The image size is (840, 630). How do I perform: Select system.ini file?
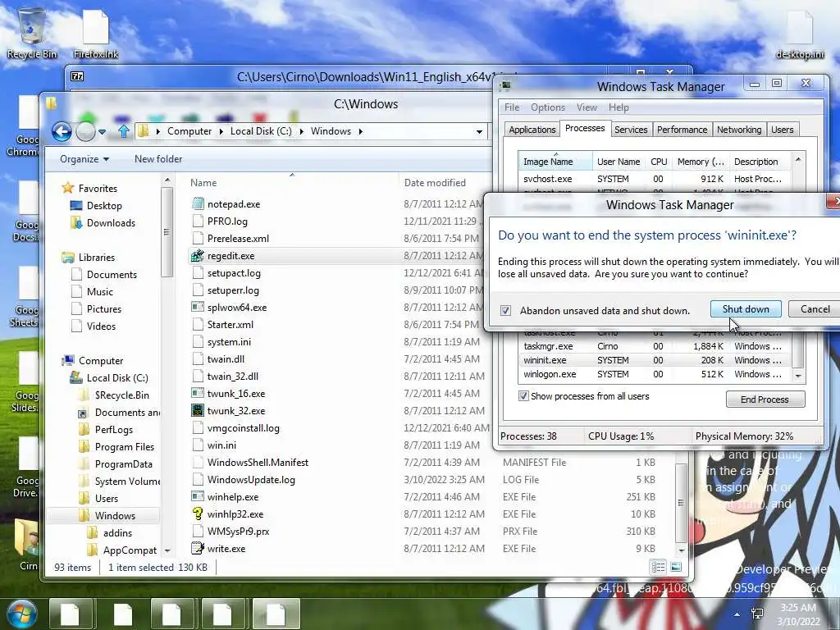coord(229,342)
